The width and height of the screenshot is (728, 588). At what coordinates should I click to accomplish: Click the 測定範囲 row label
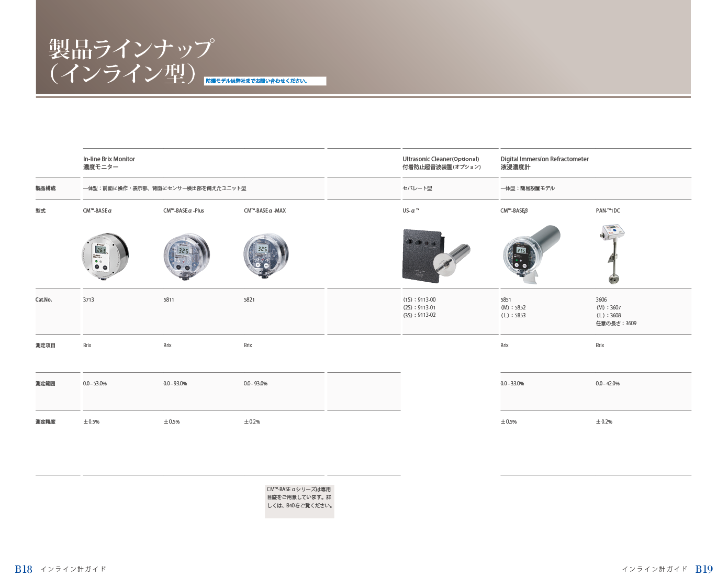tap(46, 383)
